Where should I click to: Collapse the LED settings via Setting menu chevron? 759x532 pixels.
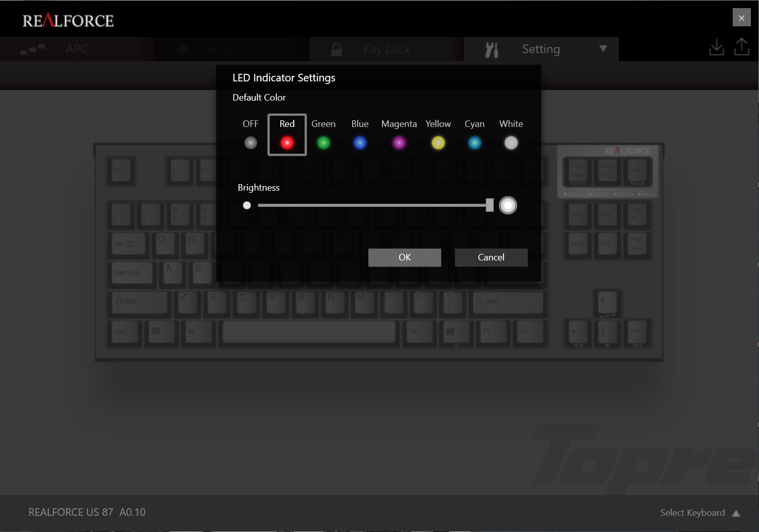tap(603, 49)
